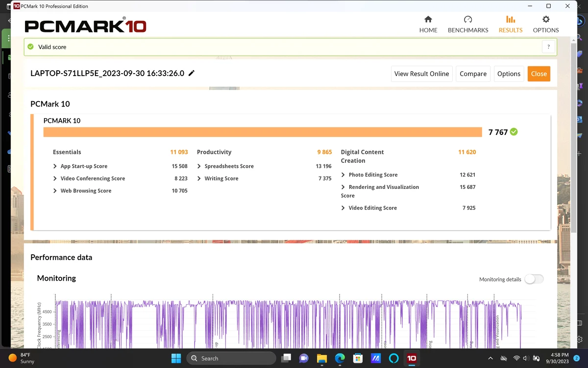588x368 pixels.
Task: Click the home house icon
Action: (428, 20)
